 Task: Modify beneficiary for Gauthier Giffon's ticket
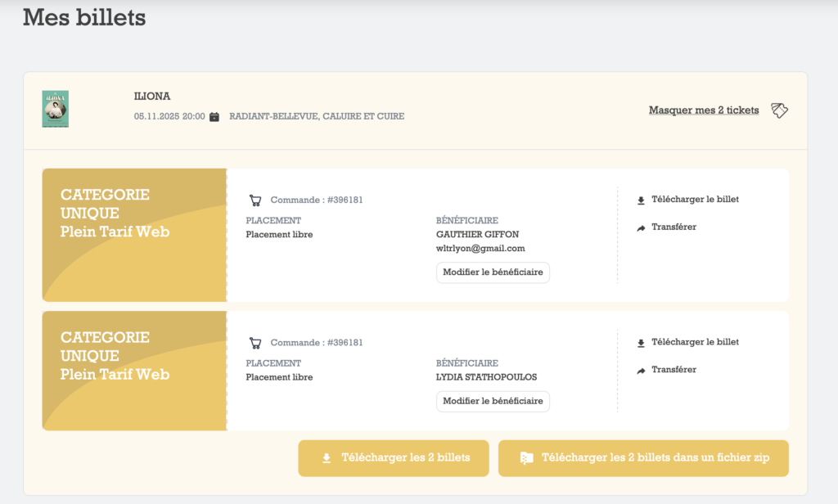coord(493,272)
